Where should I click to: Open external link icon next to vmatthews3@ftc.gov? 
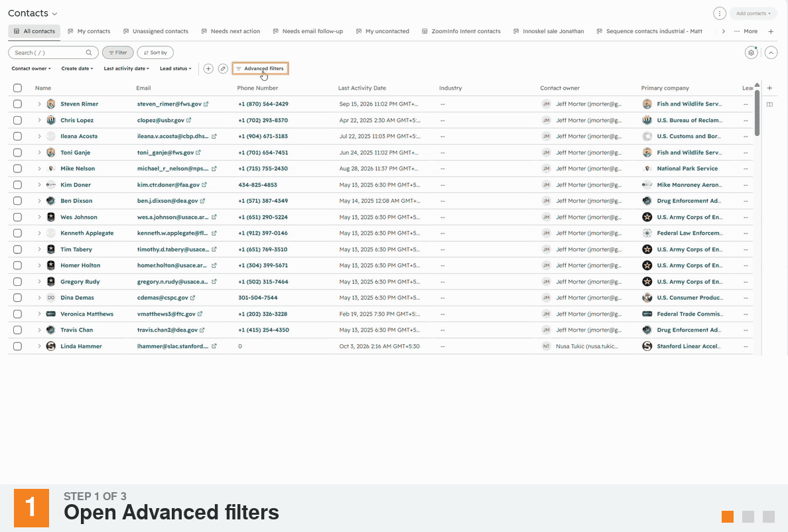[x=200, y=314]
